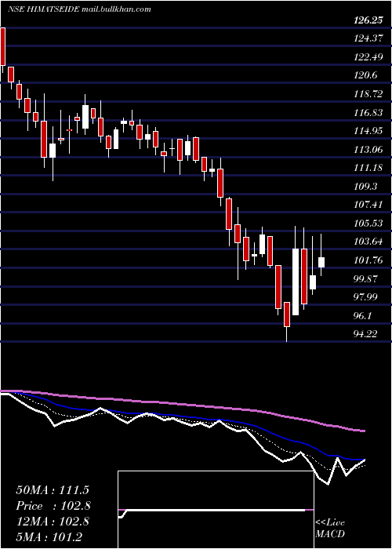The image size is (392, 549).
Task: Select the 118.72 price axis label
Action: [x=368, y=94]
